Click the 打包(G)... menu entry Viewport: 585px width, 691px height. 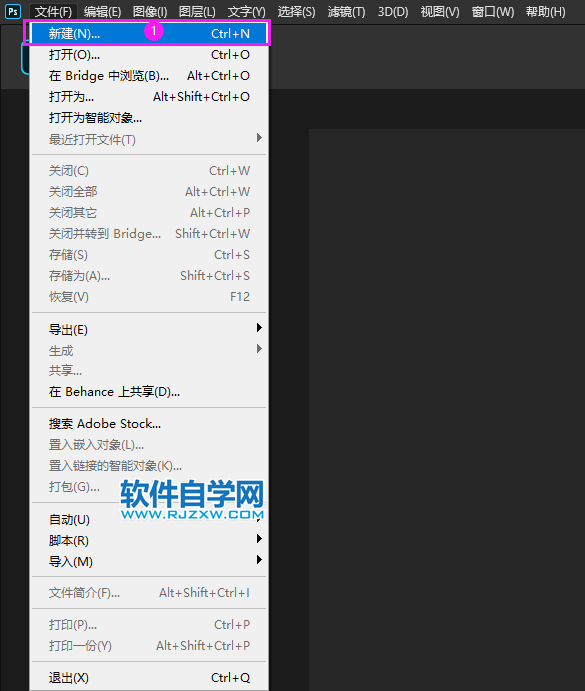(149, 487)
